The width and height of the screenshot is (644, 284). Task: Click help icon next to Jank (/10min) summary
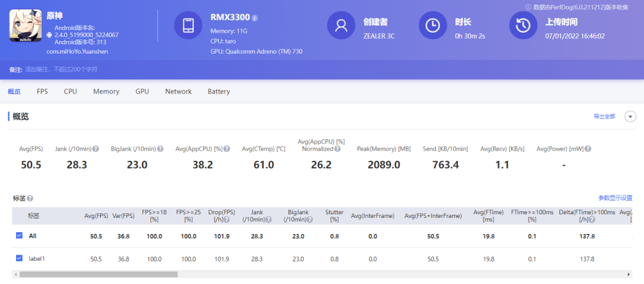[95, 149]
